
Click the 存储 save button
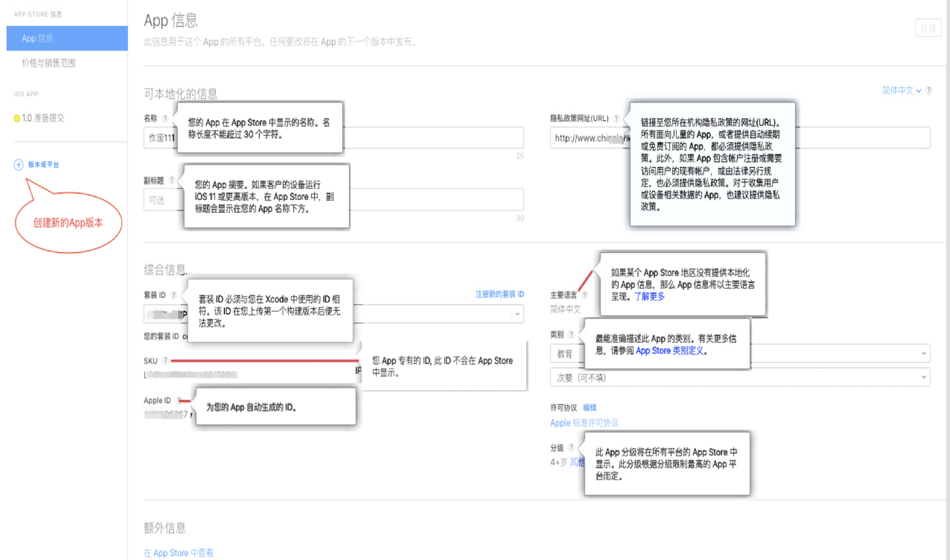coord(928,28)
